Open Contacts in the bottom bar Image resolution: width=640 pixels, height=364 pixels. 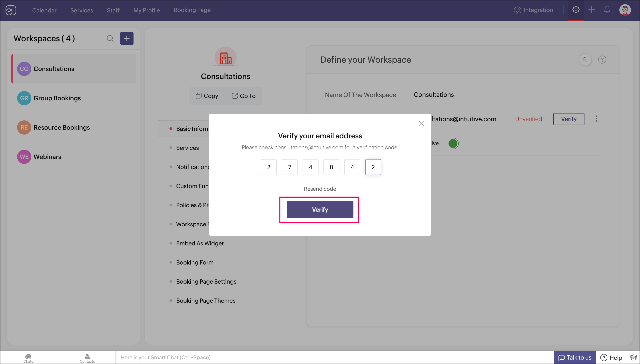click(87, 358)
